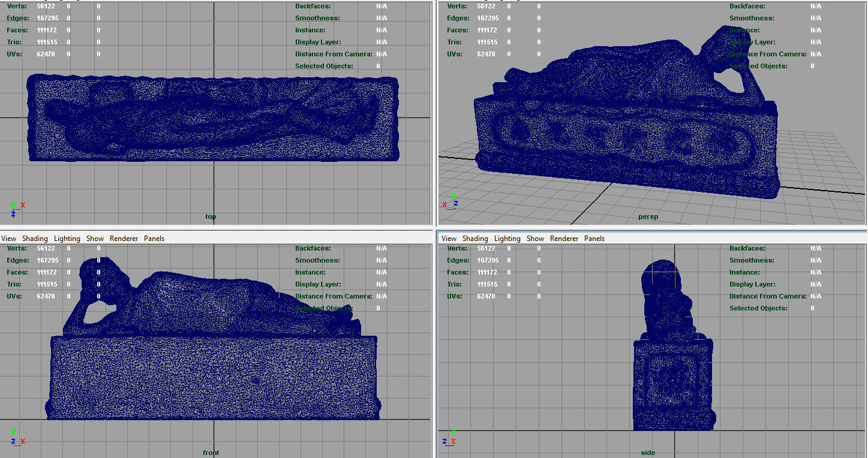Image resolution: width=868 pixels, height=458 pixels.
Task: Click the view axis gizmo in the front panel
Action: click(x=17, y=437)
